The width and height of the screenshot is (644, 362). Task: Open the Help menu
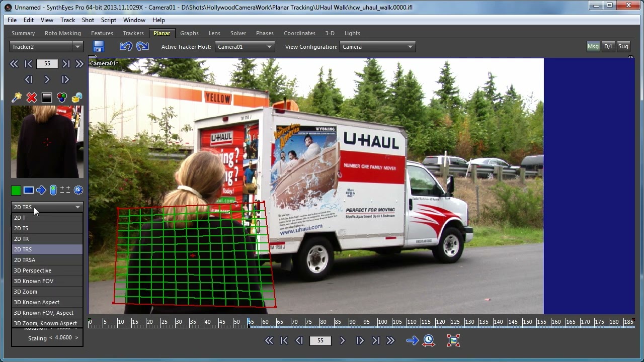pos(158,20)
